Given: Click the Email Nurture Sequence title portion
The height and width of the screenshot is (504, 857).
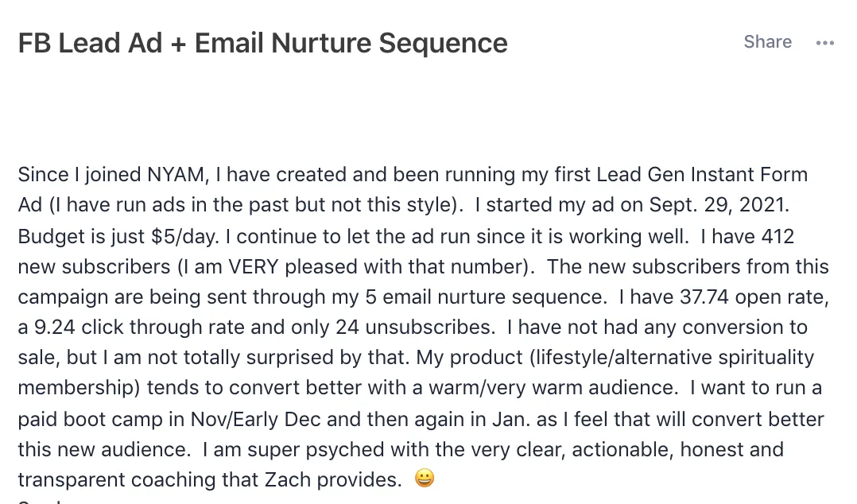Looking at the screenshot, I should pos(351,43).
